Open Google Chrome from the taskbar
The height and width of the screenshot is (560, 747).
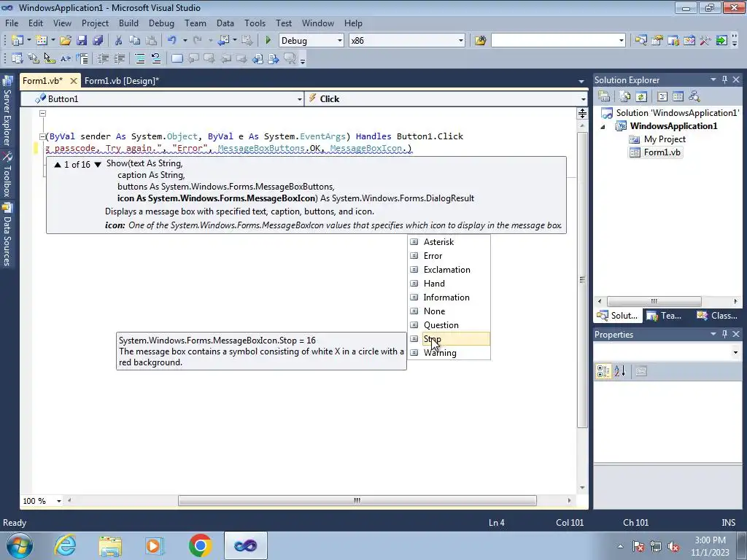[x=200, y=545]
